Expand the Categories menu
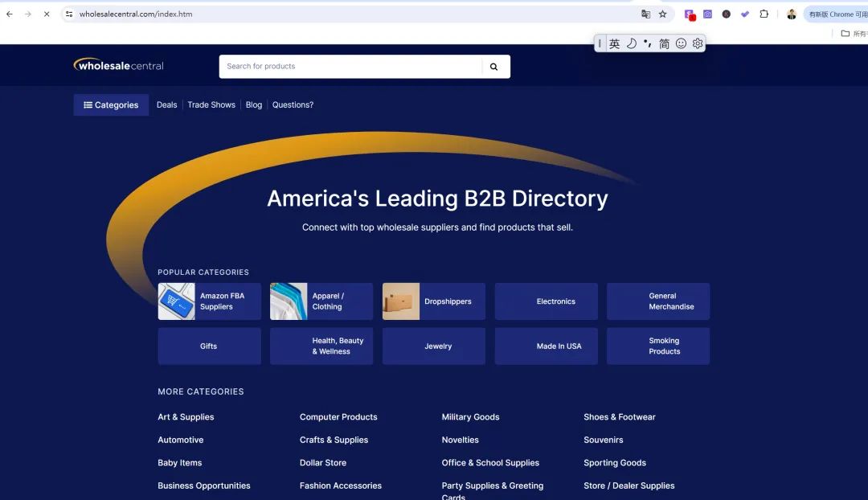Image resolution: width=868 pixels, height=500 pixels. (111, 105)
